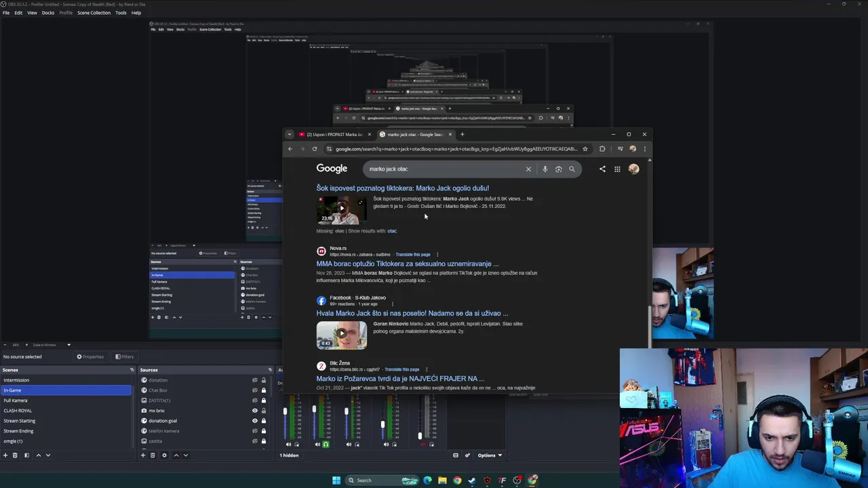Open the Hvala Marko Jack Facebook result
The height and width of the screenshot is (488, 868).
coord(412,313)
